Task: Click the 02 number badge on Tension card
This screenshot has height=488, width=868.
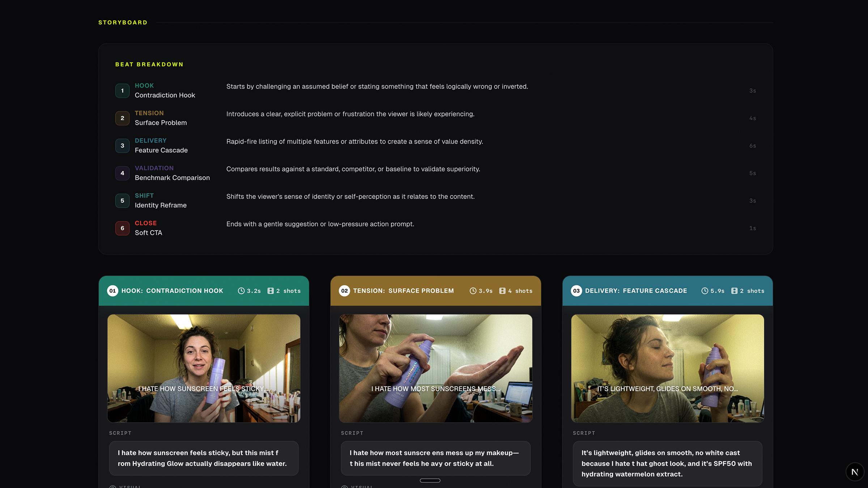Action: (345, 291)
